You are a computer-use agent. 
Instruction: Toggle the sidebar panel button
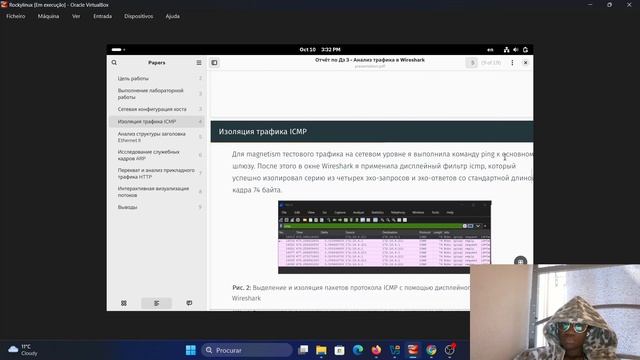click(214, 62)
